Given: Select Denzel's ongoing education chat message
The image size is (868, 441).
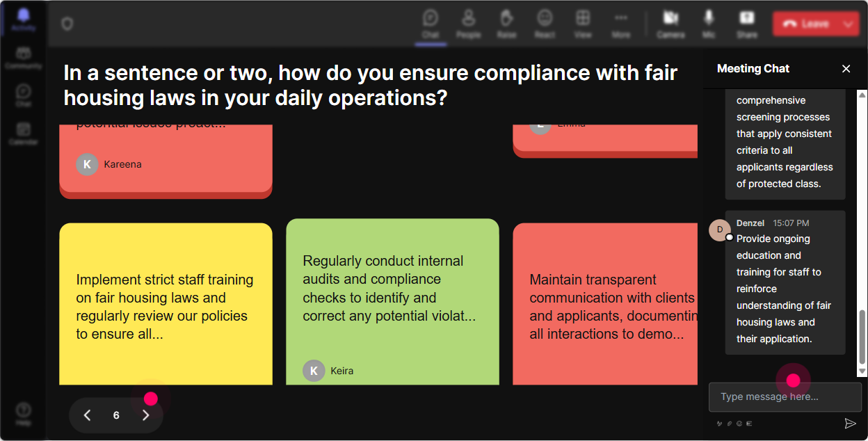Looking at the screenshot, I should 785,282.
